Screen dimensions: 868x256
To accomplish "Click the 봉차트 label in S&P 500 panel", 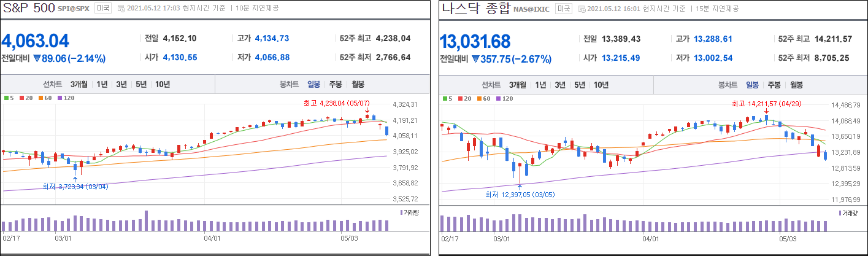I will point(289,85).
